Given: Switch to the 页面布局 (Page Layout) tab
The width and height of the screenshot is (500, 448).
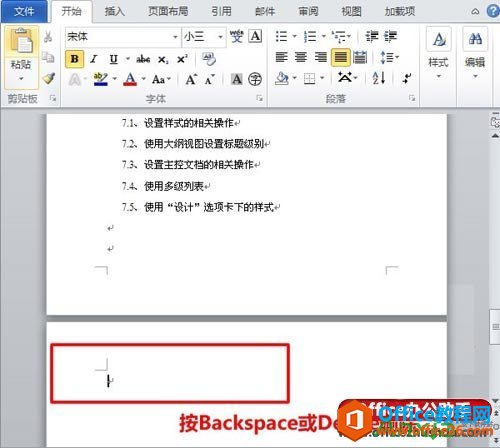Looking at the screenshot, I should point(168,11).
